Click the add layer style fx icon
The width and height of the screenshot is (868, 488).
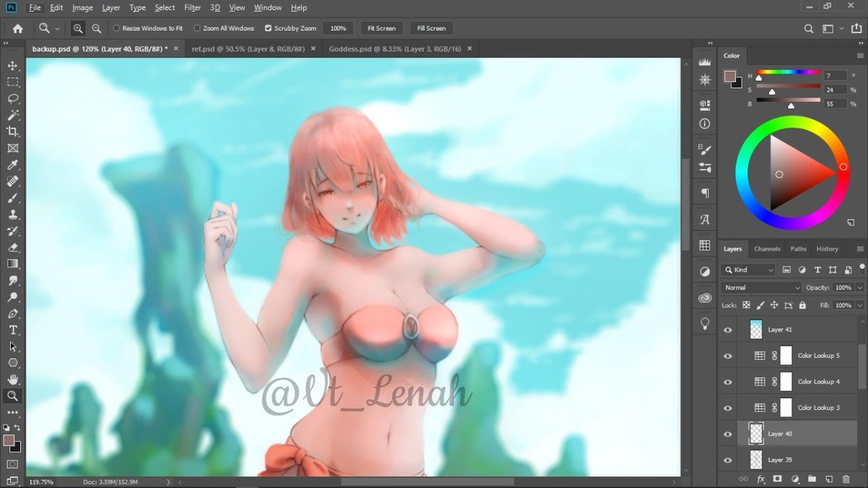tap(760, 479)
